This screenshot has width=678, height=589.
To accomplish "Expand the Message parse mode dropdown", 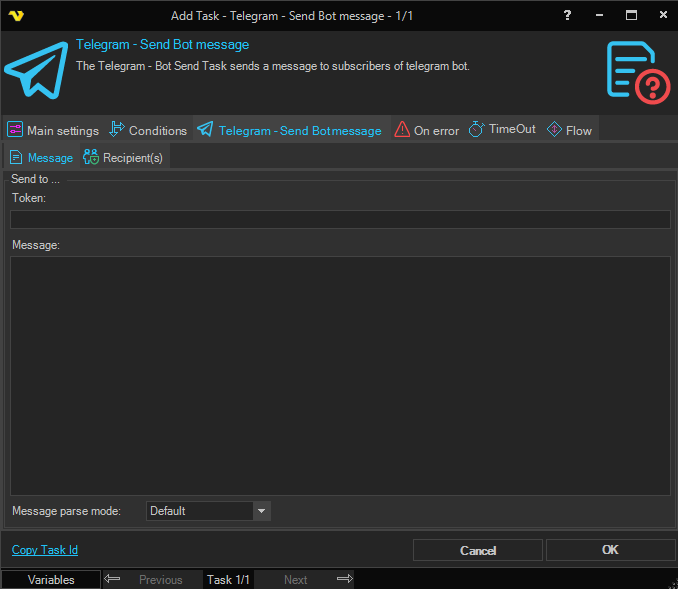I will point(261,511).
